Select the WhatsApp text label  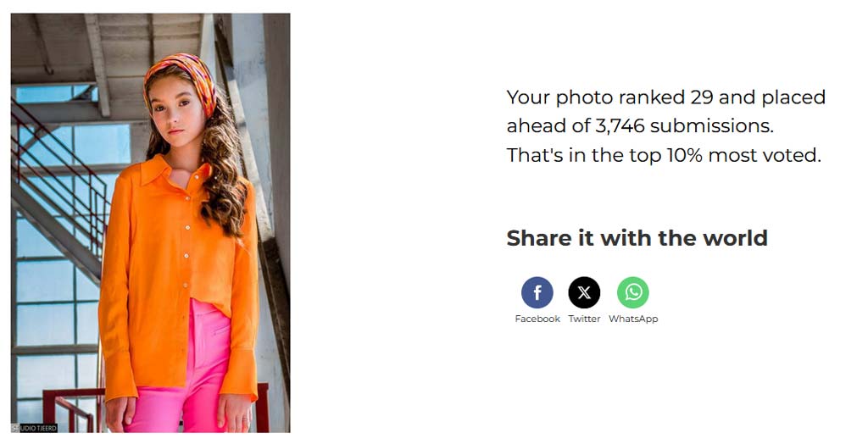point(633,319)
